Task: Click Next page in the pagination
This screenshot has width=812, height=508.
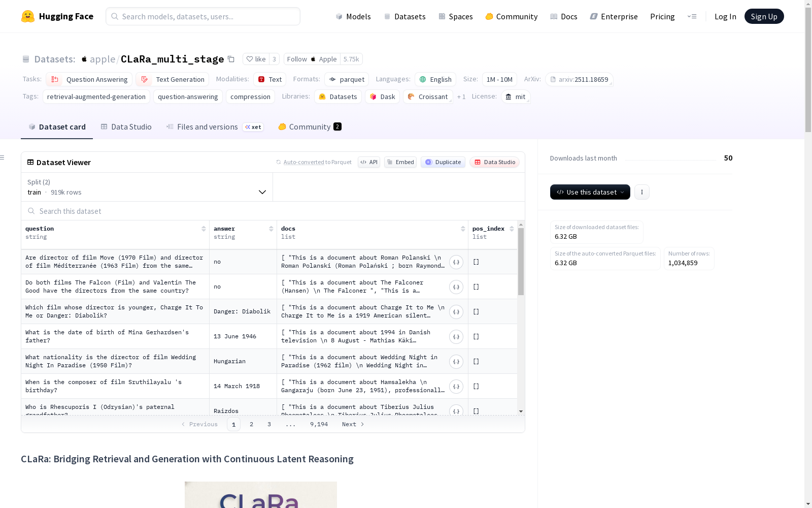Action: (353, 424)
